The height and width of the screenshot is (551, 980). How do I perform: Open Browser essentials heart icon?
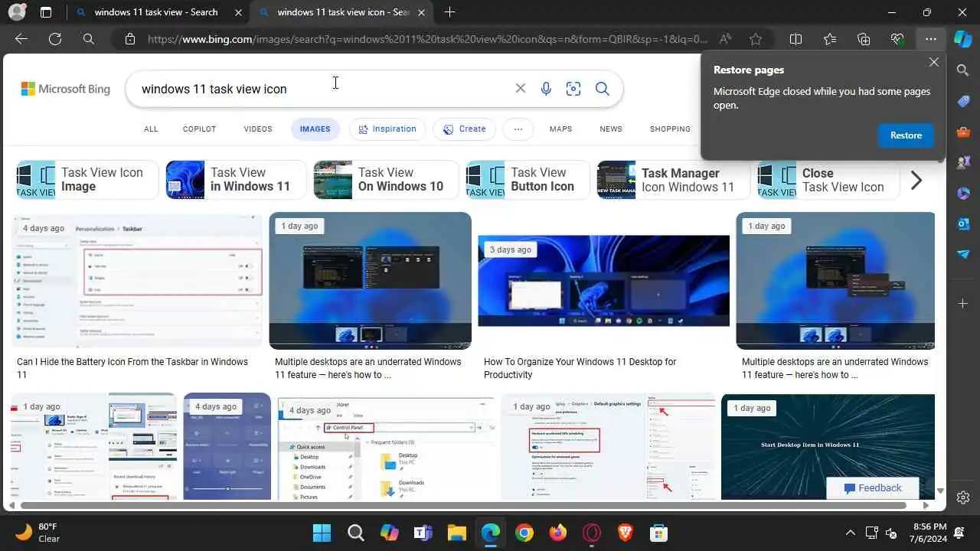click(x=897, y=39)
